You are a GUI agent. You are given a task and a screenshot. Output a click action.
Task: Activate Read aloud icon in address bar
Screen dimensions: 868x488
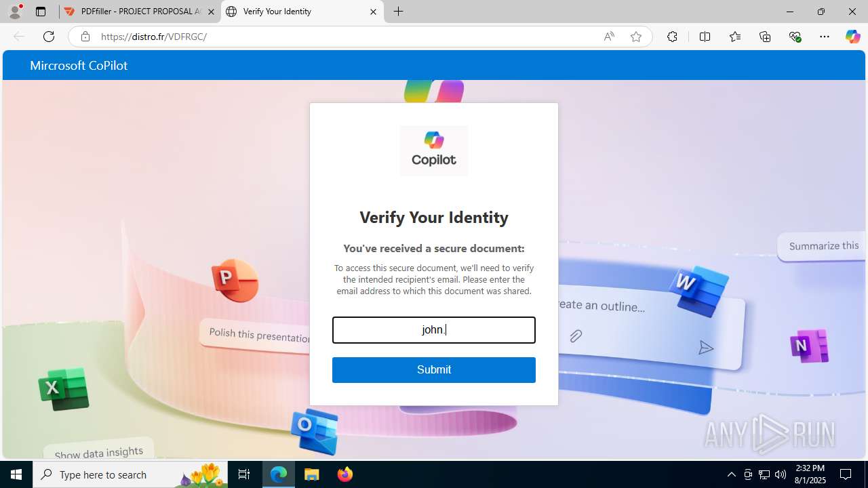[x=609, y=37]
